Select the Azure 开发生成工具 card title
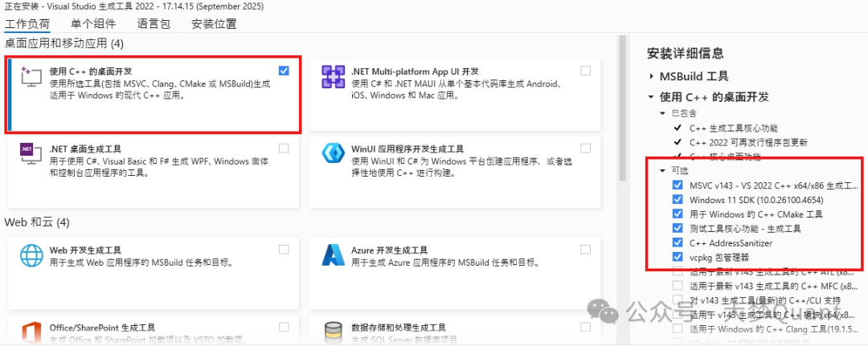 (x=390, y=250)
